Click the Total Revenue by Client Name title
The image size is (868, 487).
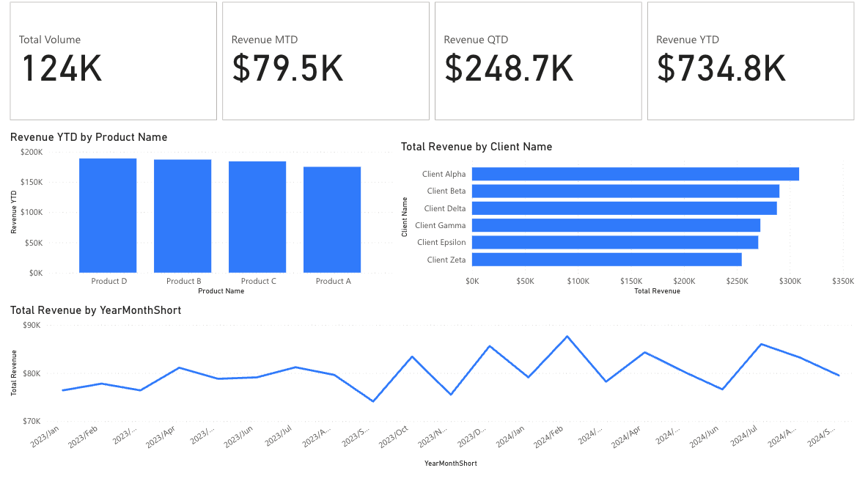(476, 147)
